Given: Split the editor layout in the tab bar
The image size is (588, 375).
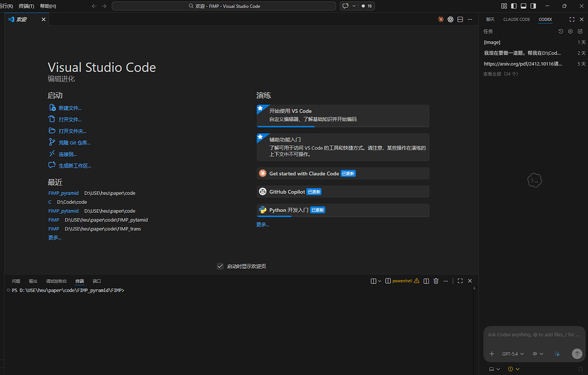Looking at the screenshot, I should (x=460, y=20).
